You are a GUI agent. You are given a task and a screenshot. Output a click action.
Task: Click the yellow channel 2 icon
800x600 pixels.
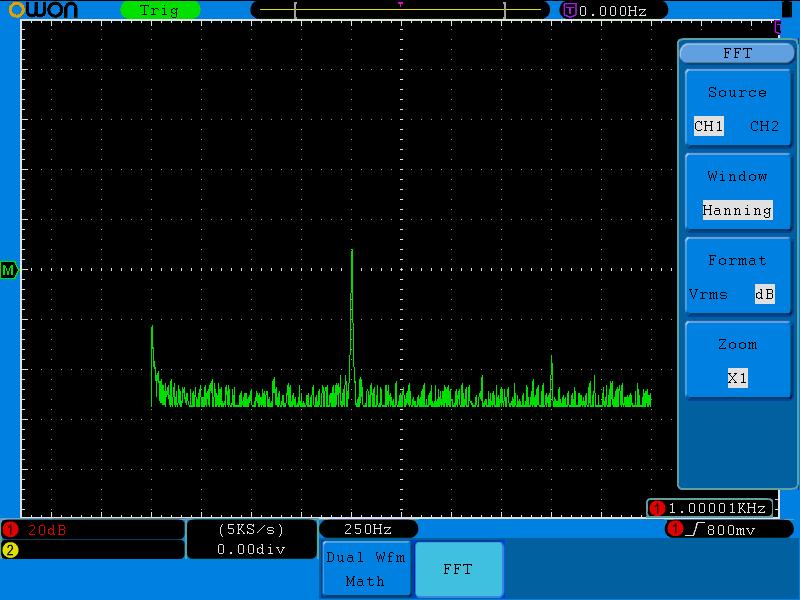click(x=10, y=549)
